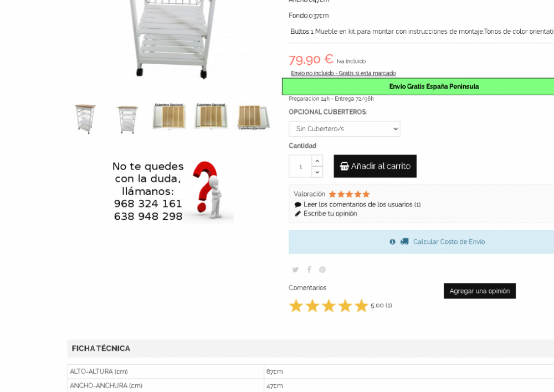
Task: Increase quantity with the up arrow
Action: pos(317,161)
